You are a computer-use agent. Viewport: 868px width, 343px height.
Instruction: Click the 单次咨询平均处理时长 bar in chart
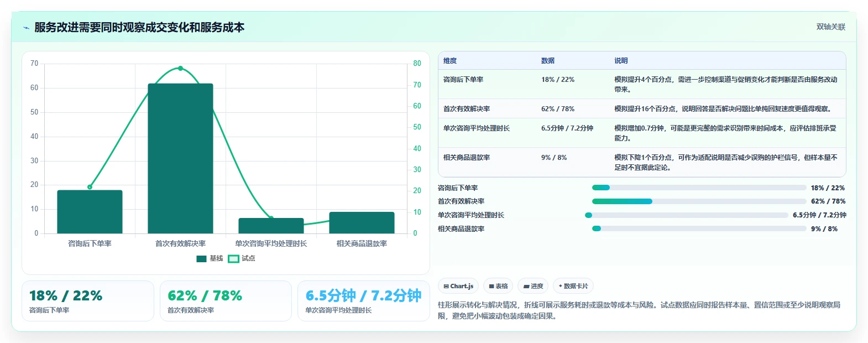[271, 226]
